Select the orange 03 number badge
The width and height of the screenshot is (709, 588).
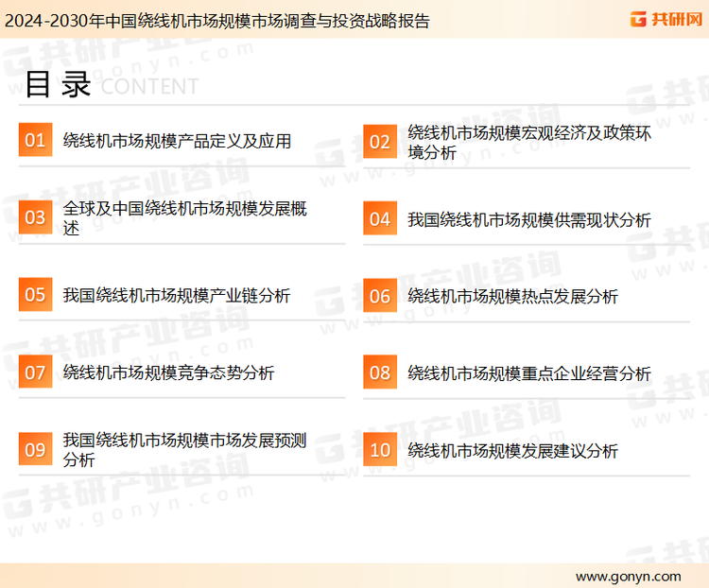coord(35,217)
